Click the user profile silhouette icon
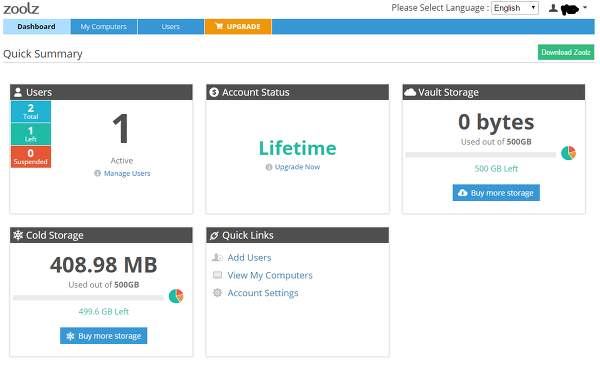600x365 pixels. coord(553,8)
